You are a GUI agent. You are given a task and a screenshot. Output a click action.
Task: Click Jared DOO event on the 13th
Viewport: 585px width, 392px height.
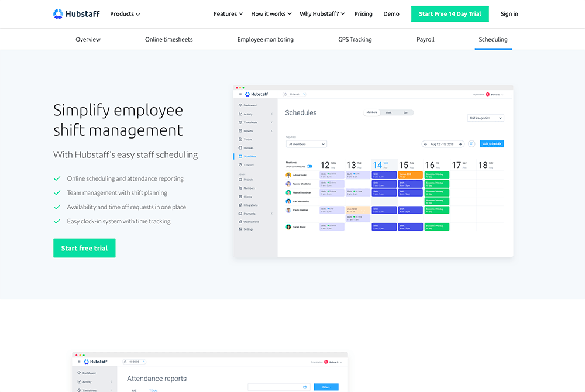(x=358, y=210)
